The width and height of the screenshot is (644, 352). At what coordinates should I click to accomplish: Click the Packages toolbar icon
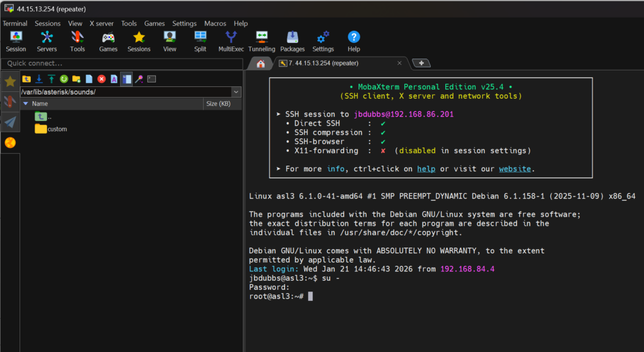point(292,41)
